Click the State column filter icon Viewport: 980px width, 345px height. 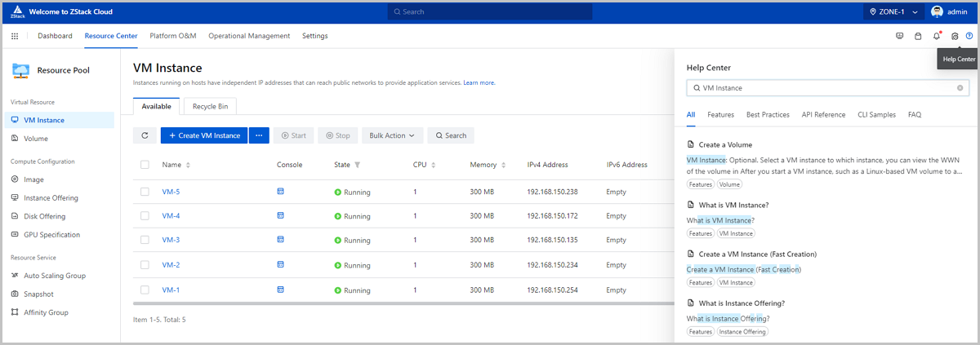[357, 165]
